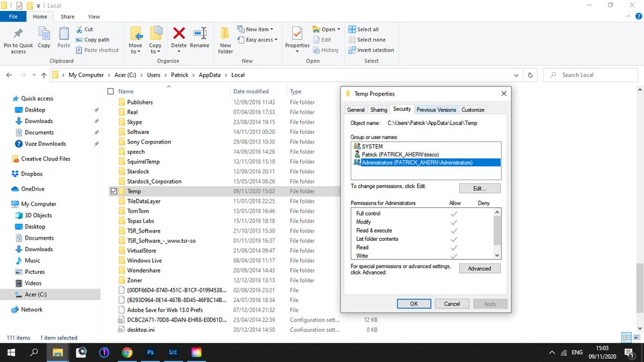Image resolution: width=644 pixels, height=362 pixels.
Task: Switch to the Share ribbon tab
Action: 67,16
